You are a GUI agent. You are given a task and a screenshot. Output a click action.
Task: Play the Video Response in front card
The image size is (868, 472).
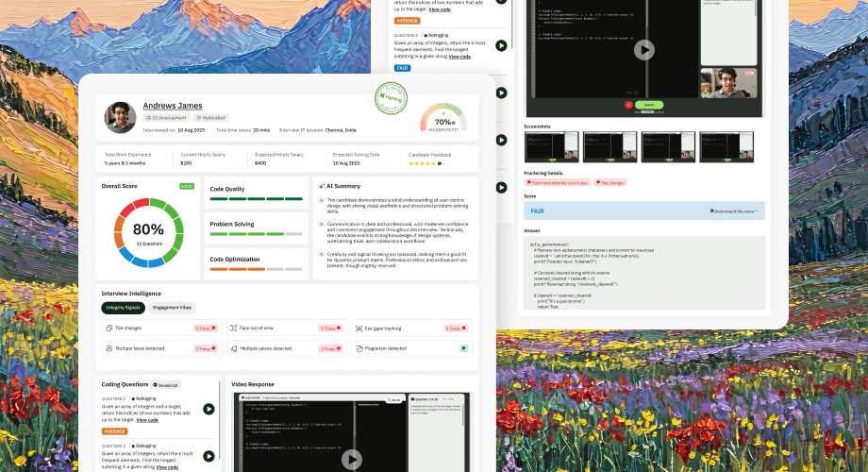[352, 460]
